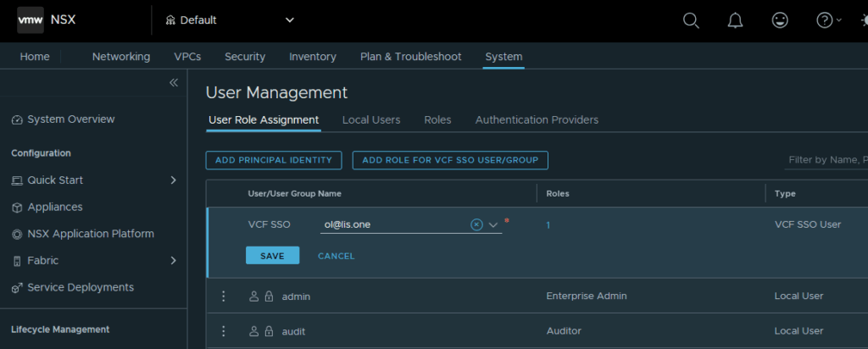Click the smiley feedback icon
This screenshot has width=868, height=349.
pos(779,20)
